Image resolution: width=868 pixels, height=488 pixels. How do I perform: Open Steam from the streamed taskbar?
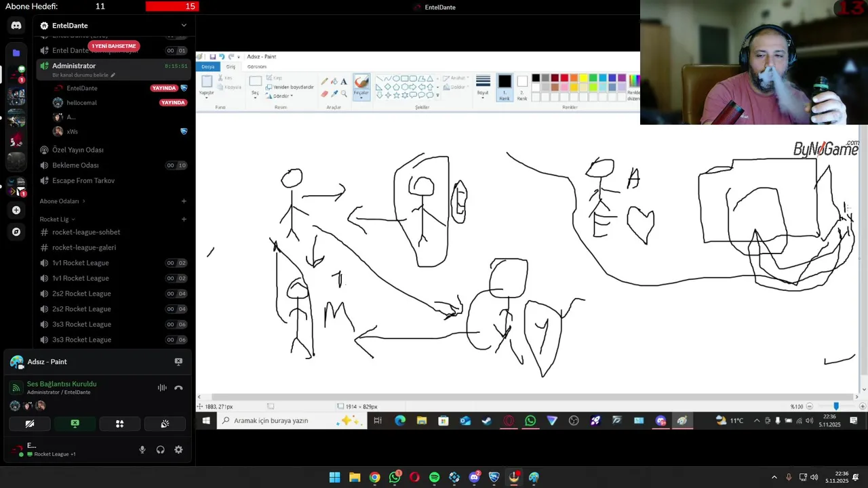pos(487,421)
